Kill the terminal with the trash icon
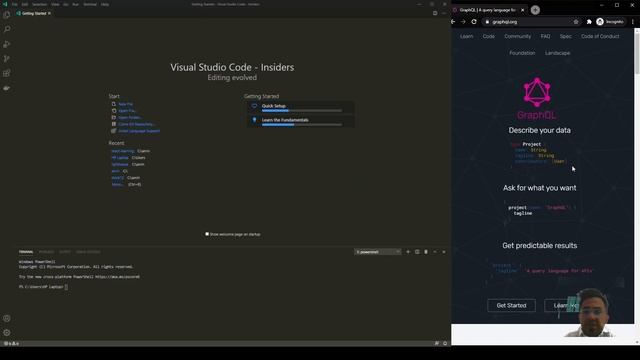640x360 pixels. click(x=426, y=252)
